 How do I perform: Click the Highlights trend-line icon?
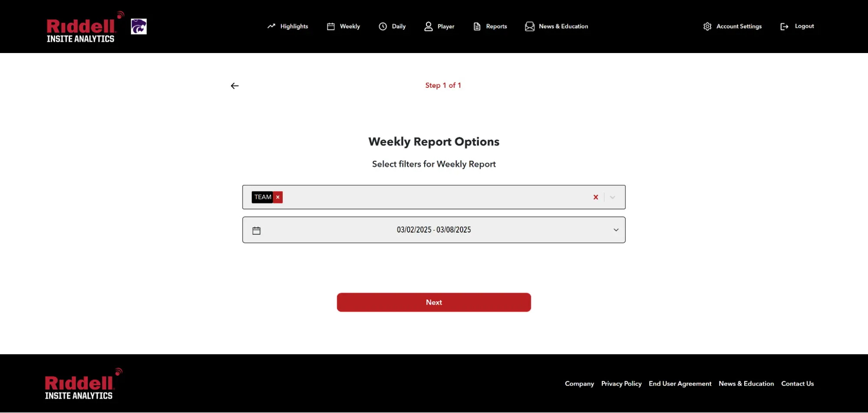(271, 27)
